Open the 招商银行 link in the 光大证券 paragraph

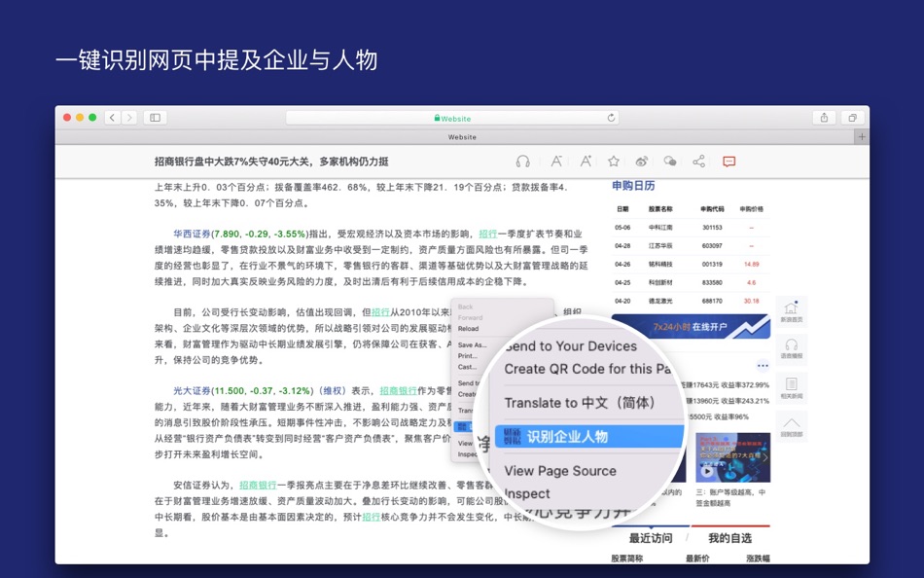point(399,391)
